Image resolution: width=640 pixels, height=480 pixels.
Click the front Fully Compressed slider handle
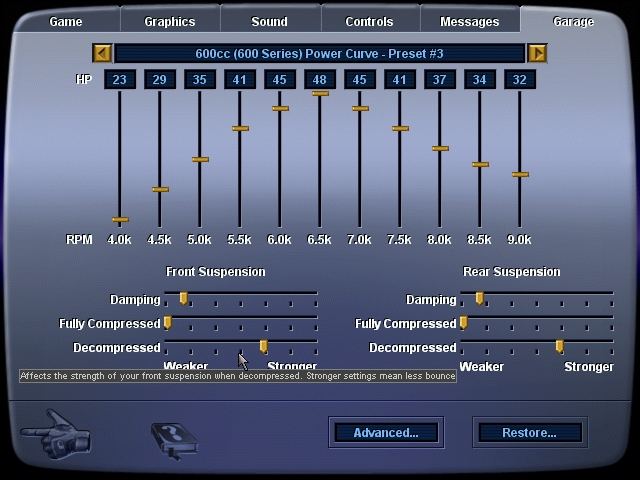tap(168, 322)
